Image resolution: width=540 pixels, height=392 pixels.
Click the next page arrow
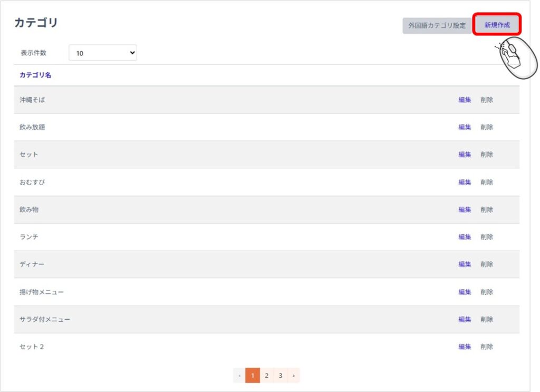293,376
